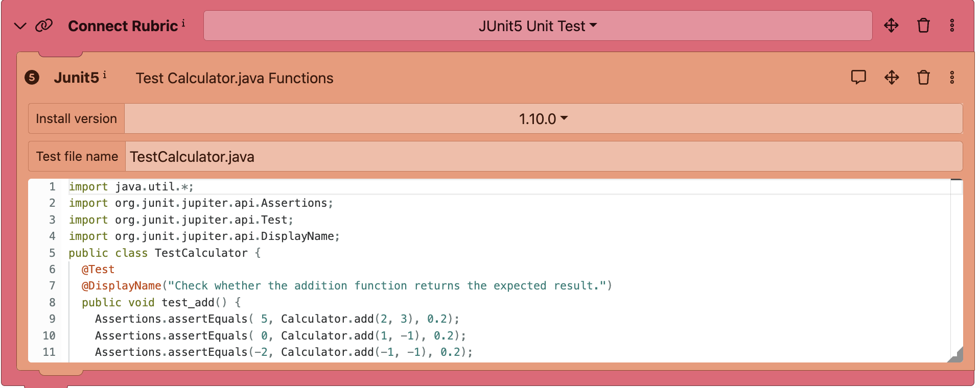Screen dimensions: 980x388
Task: Click the code line with the @DisplayName annotation
Action: (346, 286)
